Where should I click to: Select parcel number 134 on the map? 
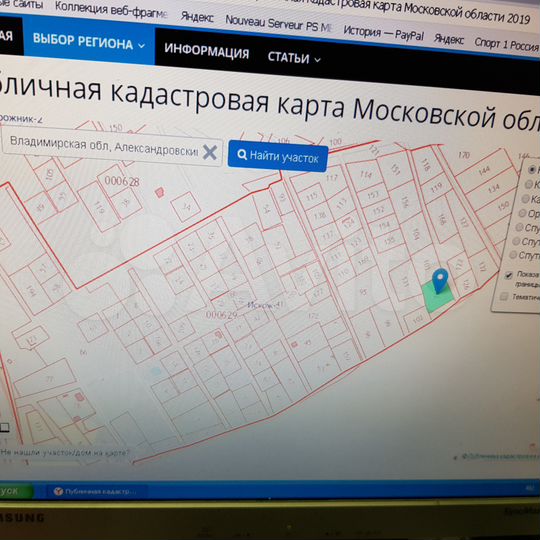[494, 189]
